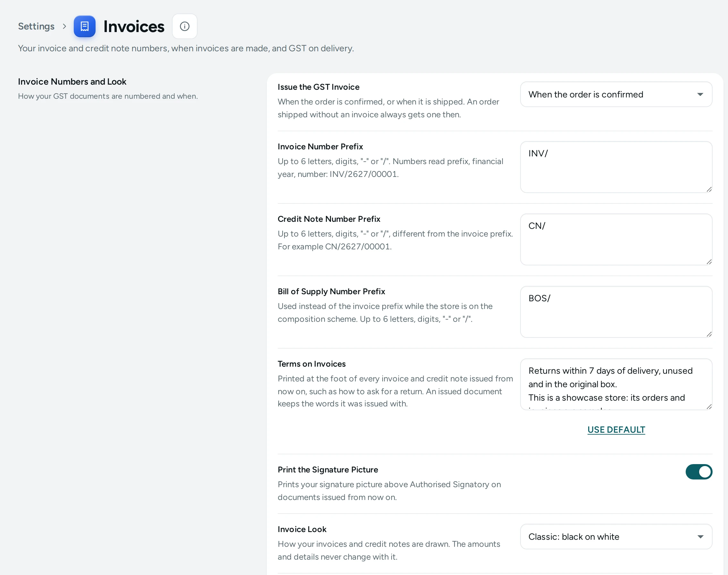Click the 'Print the Signature Picture' label
The width and height of the screenshot is (728, 575).
click(328, 469)
